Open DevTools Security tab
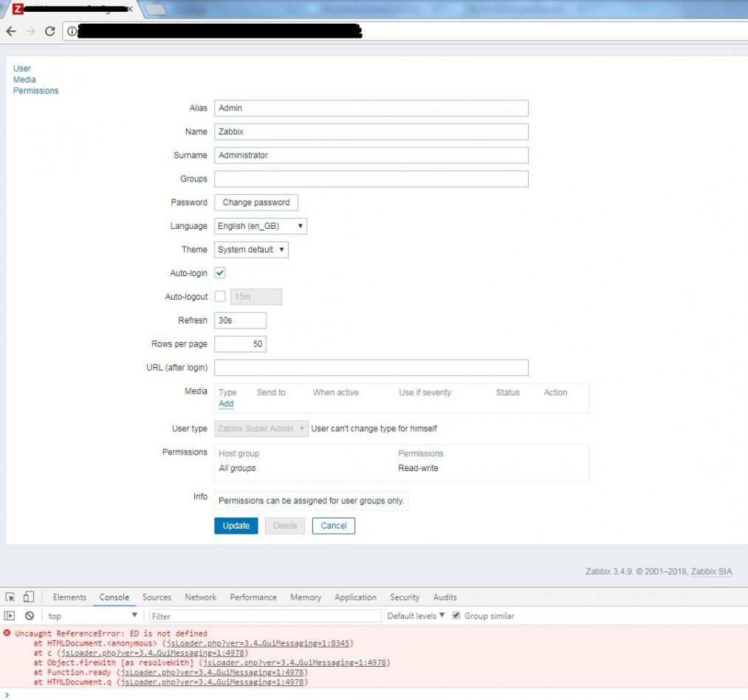The width and height of the screenshot is (748, 700). coord(405,597)
